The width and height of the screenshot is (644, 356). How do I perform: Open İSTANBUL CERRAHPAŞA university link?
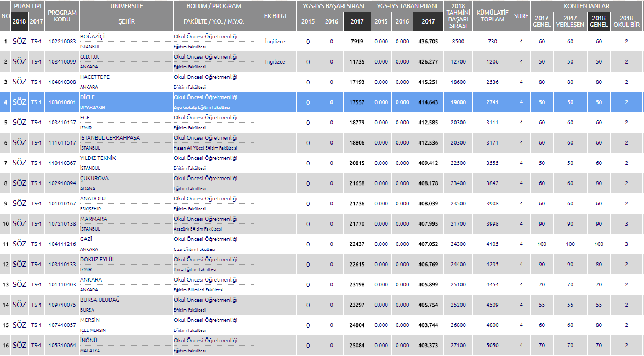point(107,138)
